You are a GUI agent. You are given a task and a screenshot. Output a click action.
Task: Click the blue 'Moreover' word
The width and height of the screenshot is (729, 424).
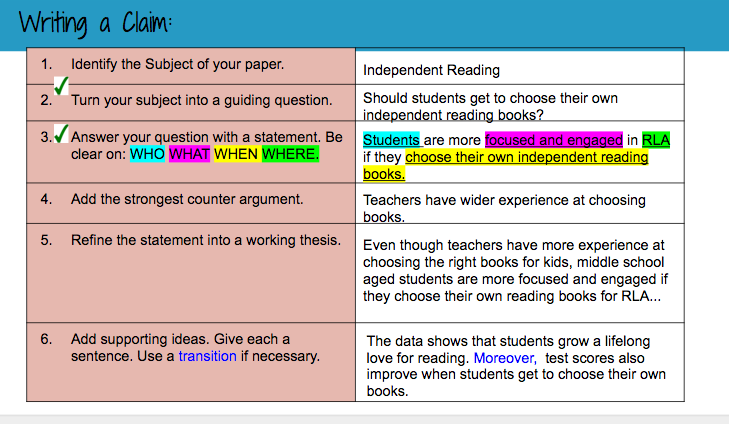tap(504, 357)
